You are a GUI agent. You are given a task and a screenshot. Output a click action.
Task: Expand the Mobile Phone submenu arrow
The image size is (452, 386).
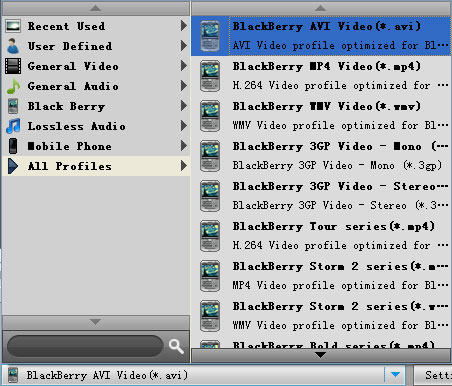(184, 146)
